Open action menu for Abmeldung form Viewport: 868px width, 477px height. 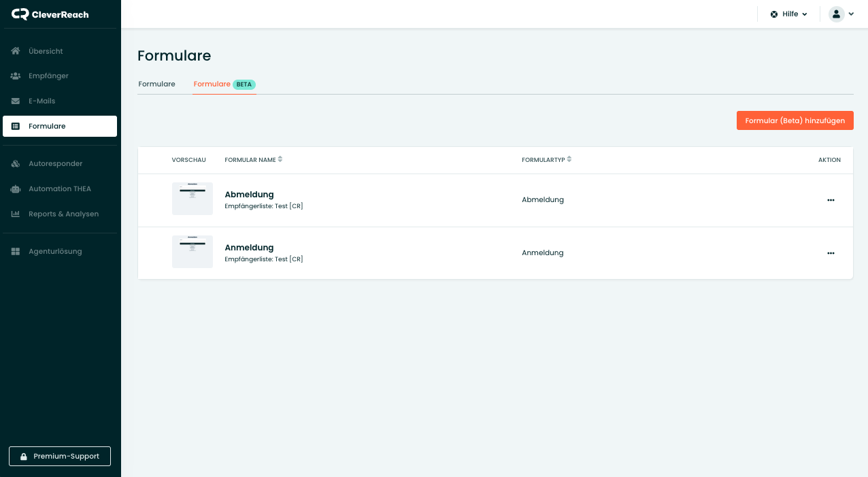tap(831, 200)
